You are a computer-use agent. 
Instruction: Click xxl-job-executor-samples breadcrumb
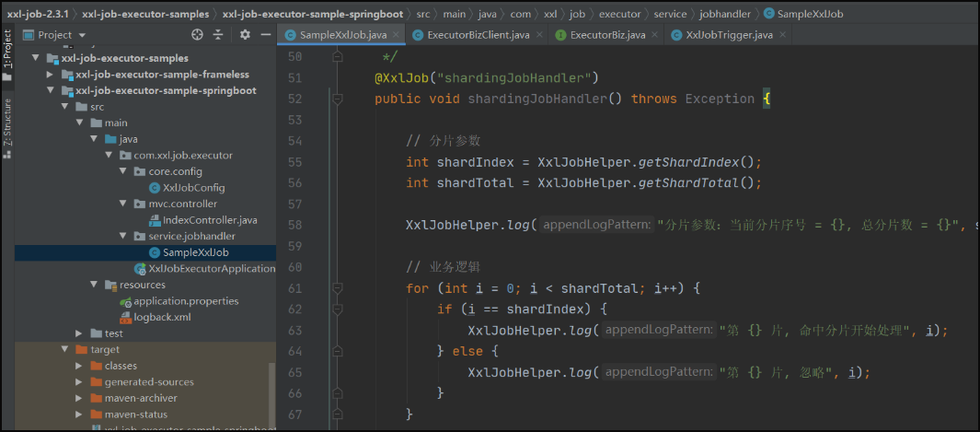pyautogui.click(x=144, y=13)
